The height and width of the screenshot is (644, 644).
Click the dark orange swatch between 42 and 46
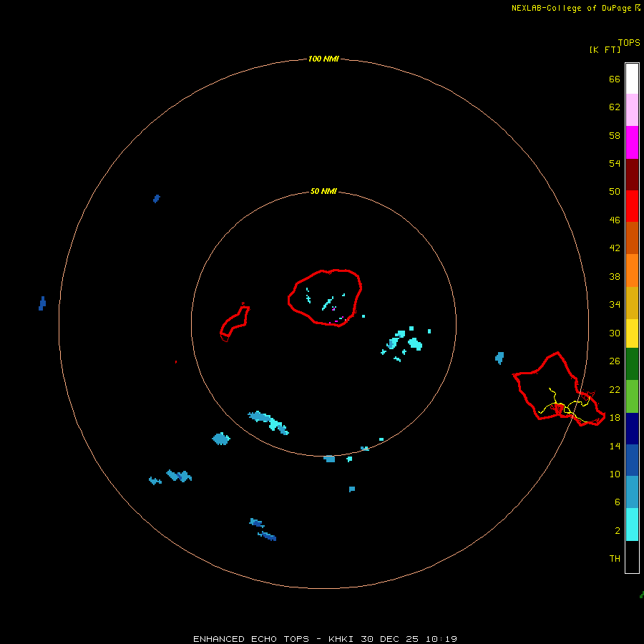click(x=632, y=238)
